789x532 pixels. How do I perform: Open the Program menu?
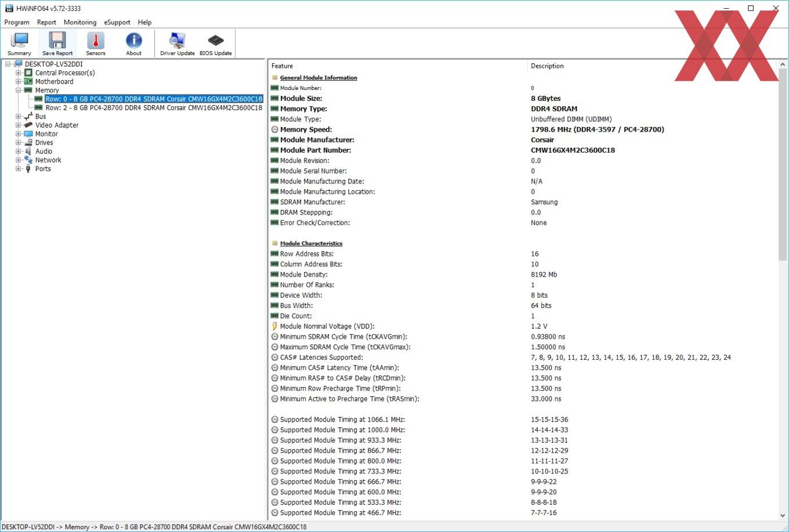pyautogui.click(x=17, y=22)
